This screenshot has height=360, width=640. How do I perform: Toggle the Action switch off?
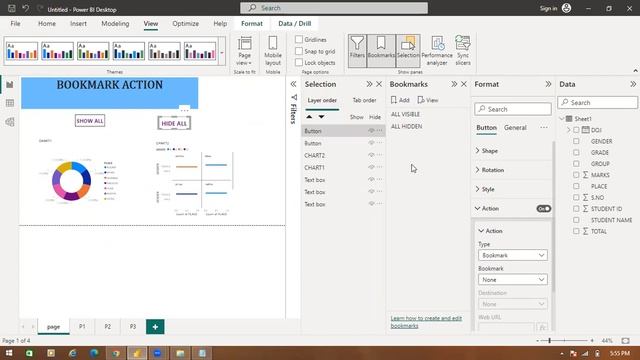(x=544, y=209)
